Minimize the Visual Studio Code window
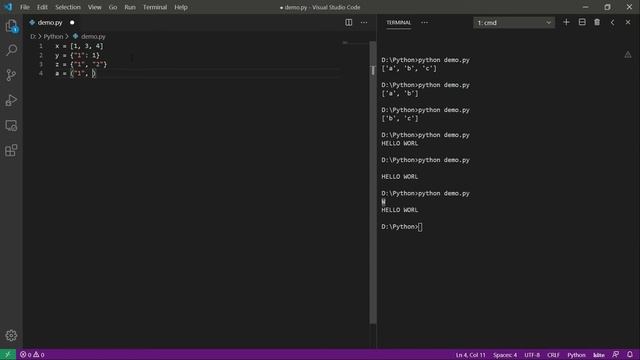The width and height of the screenshot is (640, 360). tap(585, 7)
